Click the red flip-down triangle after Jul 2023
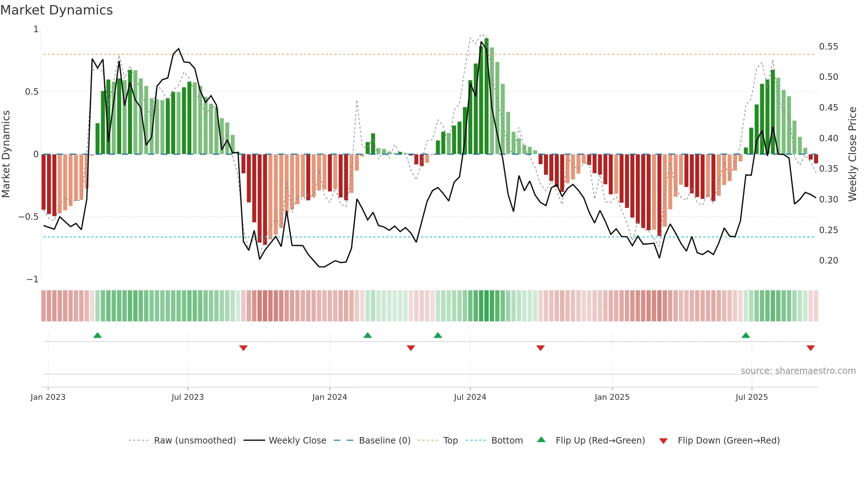 [243, 348]
